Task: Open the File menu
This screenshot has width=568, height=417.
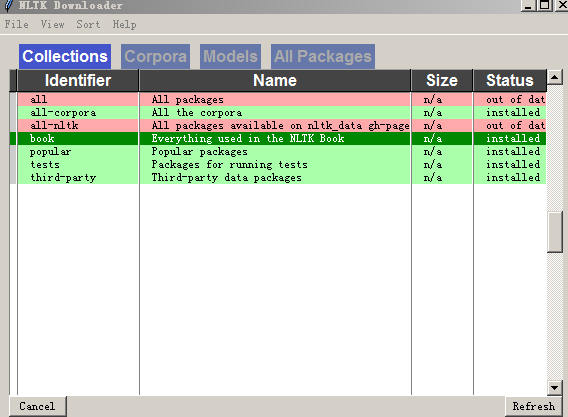Action: 16,24
